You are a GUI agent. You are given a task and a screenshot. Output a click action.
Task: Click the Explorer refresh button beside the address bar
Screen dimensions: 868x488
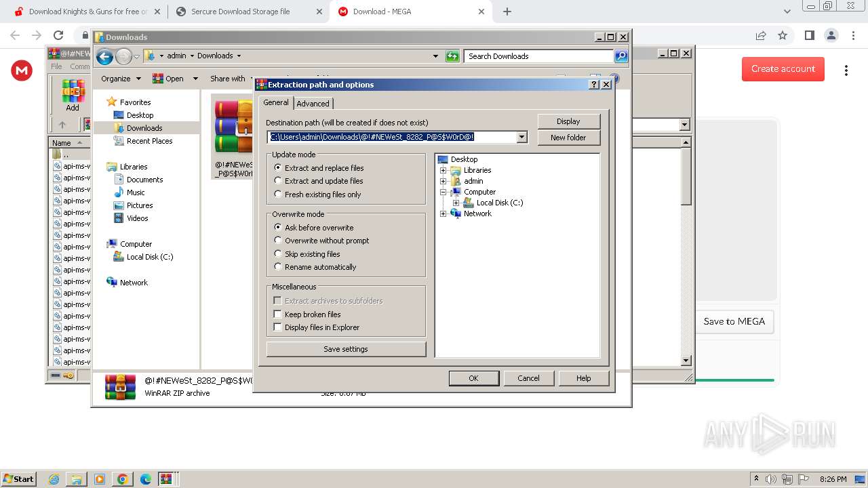coord(452,56)
